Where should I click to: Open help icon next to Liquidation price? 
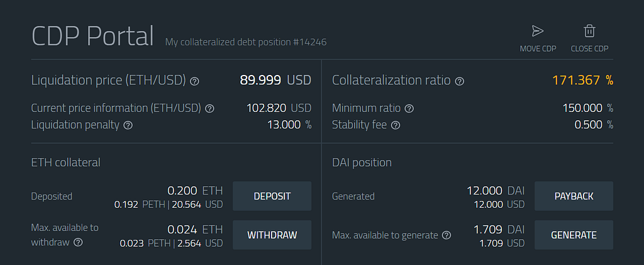(x=195, y=81)
